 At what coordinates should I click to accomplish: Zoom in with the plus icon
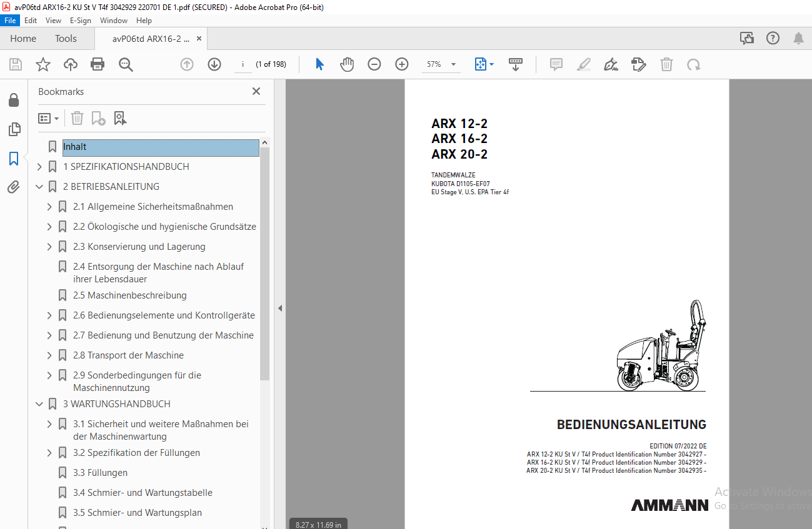[402, 64]
